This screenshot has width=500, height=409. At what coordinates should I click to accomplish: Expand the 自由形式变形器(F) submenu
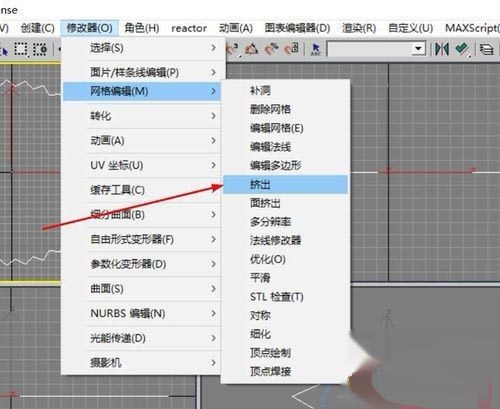[x=142, y=239]
